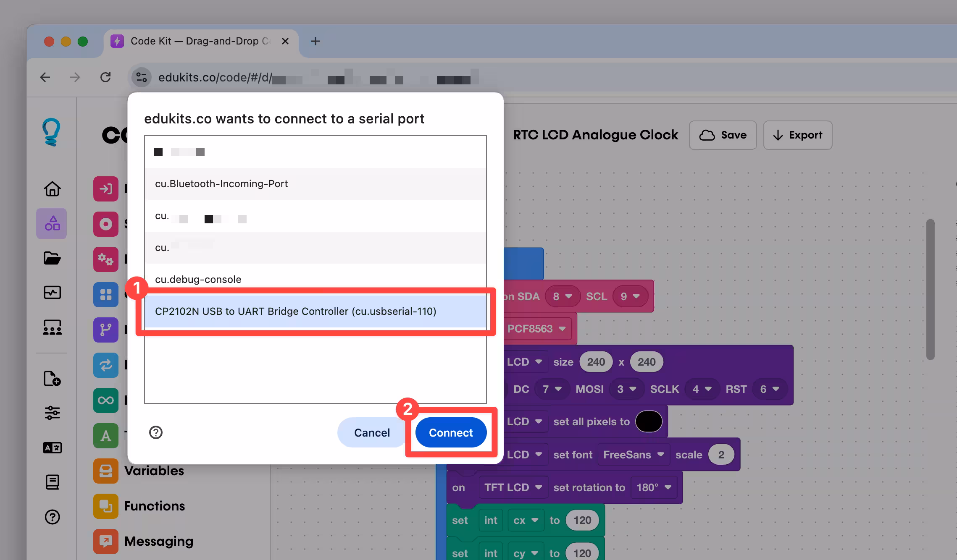Click the browser address bar URL
The height and width of the screenshot is (560, 957).
[319, 77]
